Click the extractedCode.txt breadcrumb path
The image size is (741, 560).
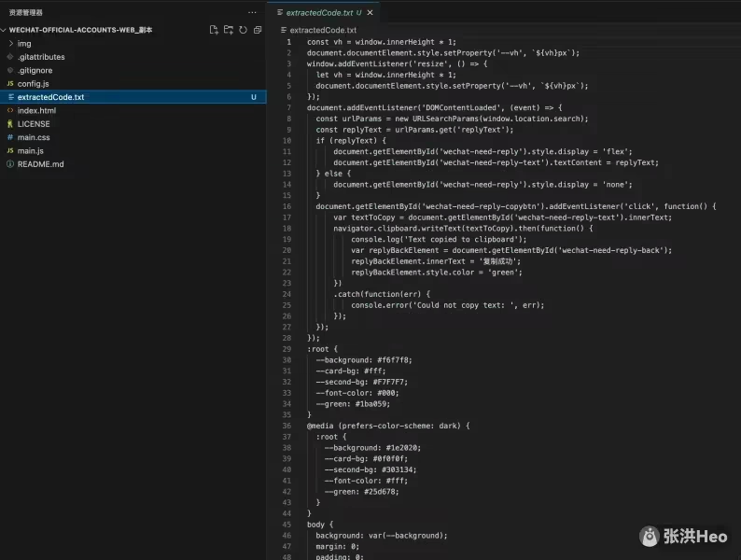pyautogui.click(x=323, y=30)
